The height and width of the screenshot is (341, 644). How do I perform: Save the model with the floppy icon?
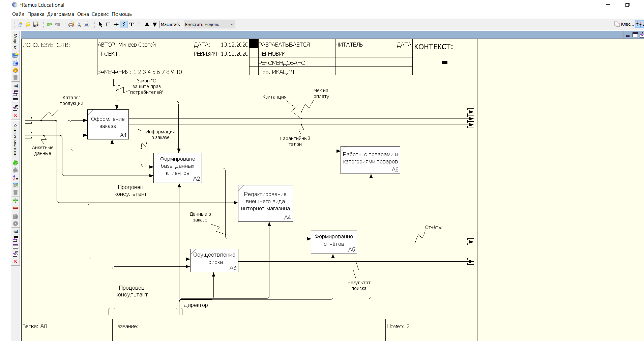[x=36, y=24]
